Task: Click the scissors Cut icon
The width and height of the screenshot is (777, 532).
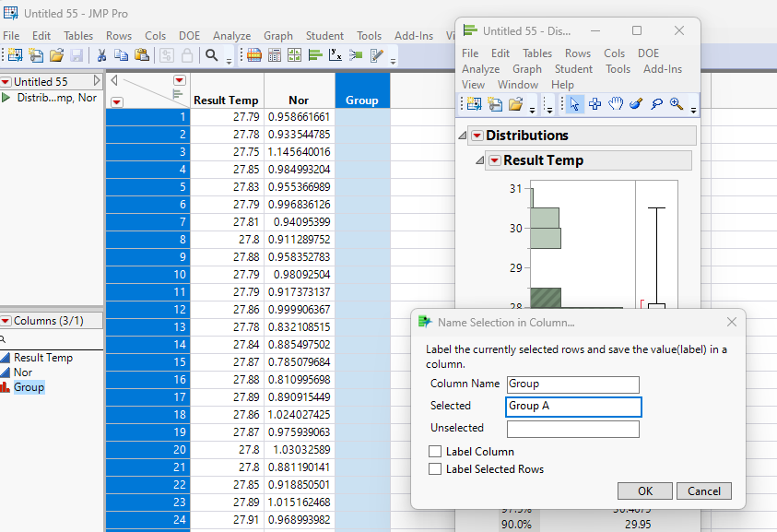Action: click(101, 55)
